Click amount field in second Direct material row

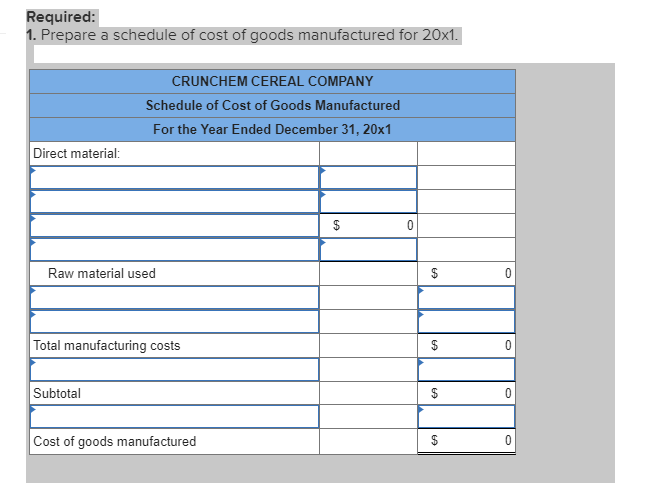pos(368,201)
